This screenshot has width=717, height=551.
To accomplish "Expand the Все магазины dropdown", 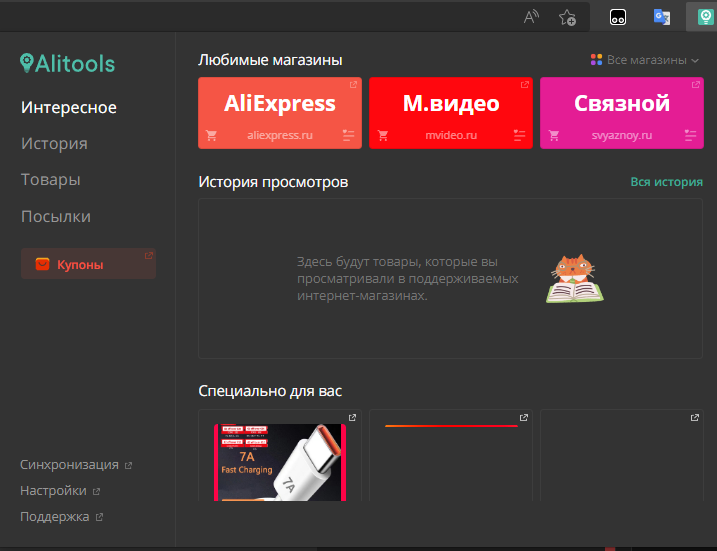I will (645, 60).
